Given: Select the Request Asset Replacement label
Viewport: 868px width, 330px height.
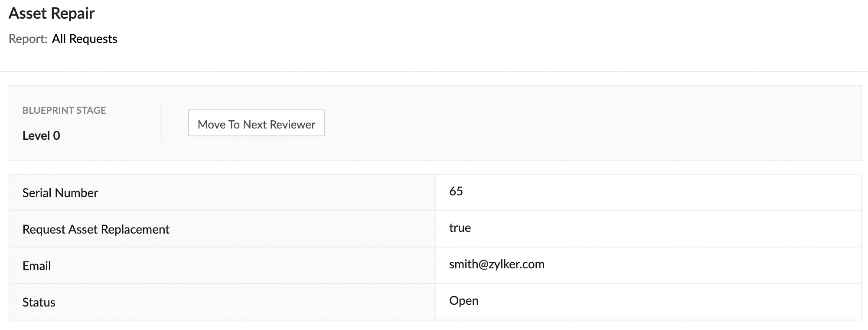Looking at the screenshot, I should click(96, 229).
